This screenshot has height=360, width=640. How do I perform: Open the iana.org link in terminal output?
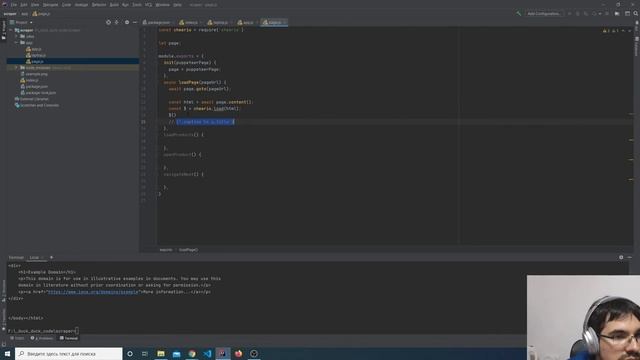(94, 292)
